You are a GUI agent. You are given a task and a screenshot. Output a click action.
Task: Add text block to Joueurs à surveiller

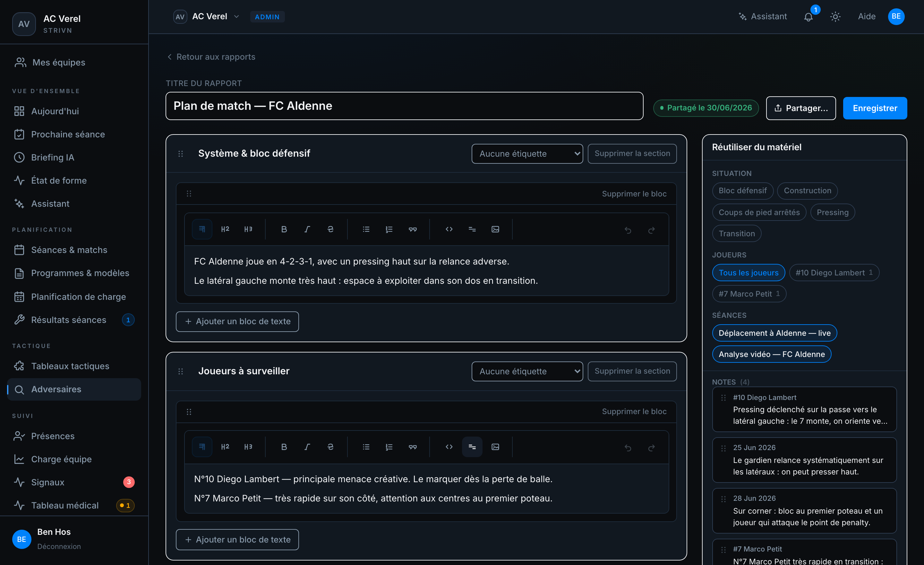237,540
